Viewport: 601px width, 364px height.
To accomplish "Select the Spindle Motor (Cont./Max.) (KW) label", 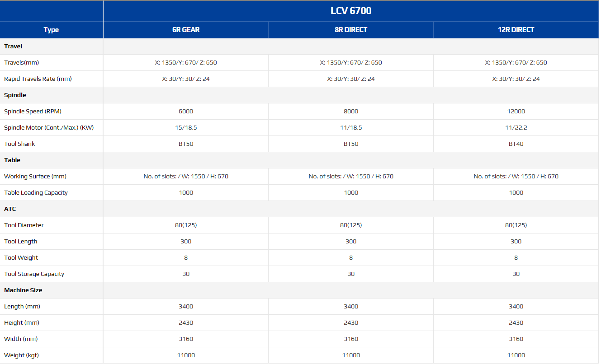I will [49, 127].
